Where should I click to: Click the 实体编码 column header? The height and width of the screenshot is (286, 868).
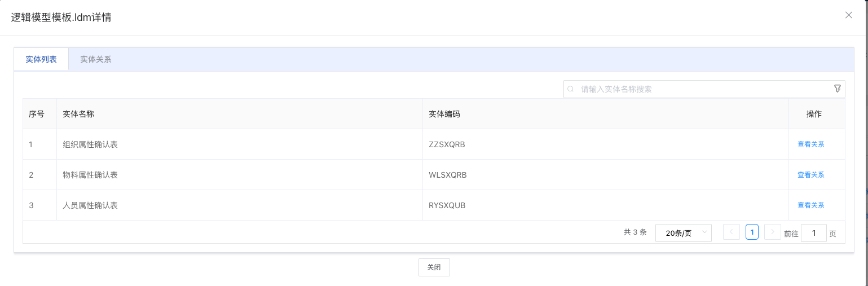444,114
